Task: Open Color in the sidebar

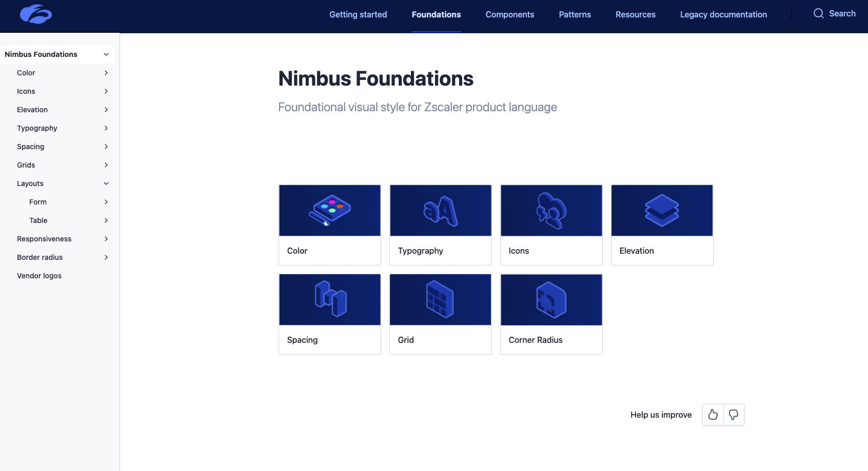Action: pos(26,73)
